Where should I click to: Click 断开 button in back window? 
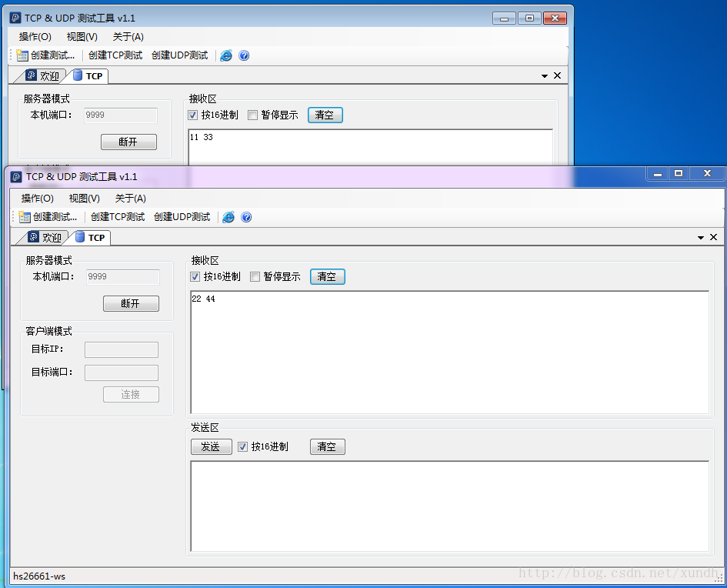[128, 142]
